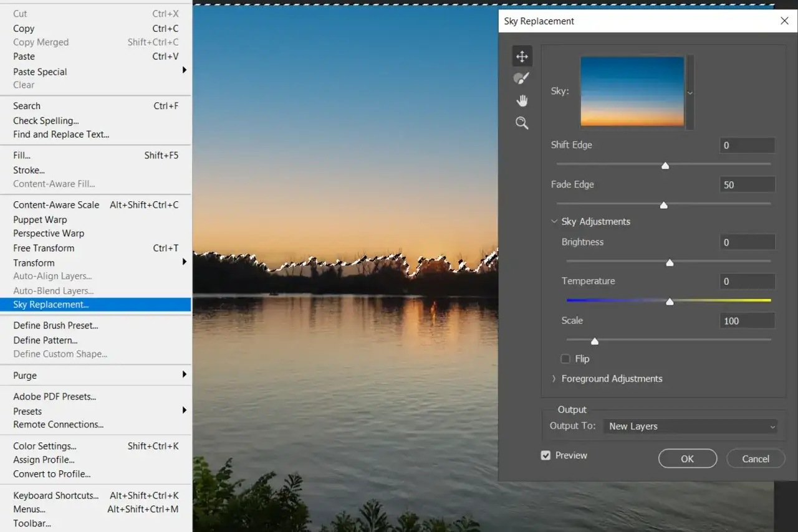
Task: Click the sky preview thumbnail
Action: click(x=632, y=91)
